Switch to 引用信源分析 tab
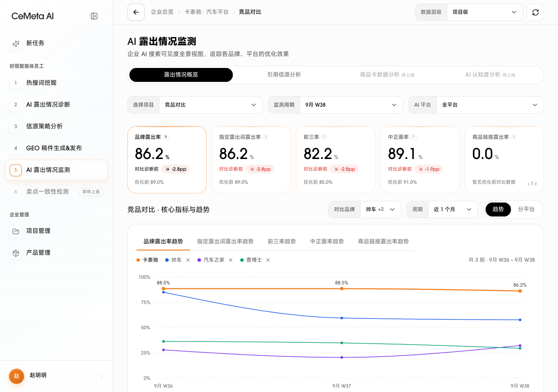 coord(284,75)
